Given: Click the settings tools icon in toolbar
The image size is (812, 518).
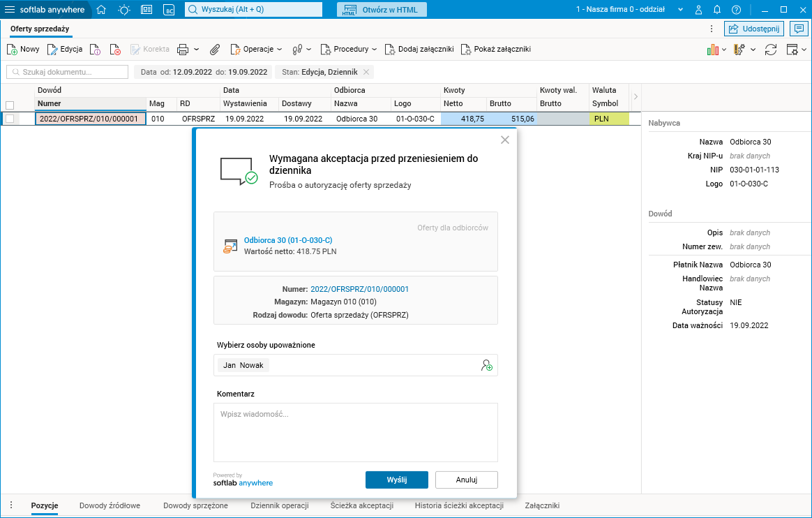Looking at the screenshot, I should click(739, 49).
